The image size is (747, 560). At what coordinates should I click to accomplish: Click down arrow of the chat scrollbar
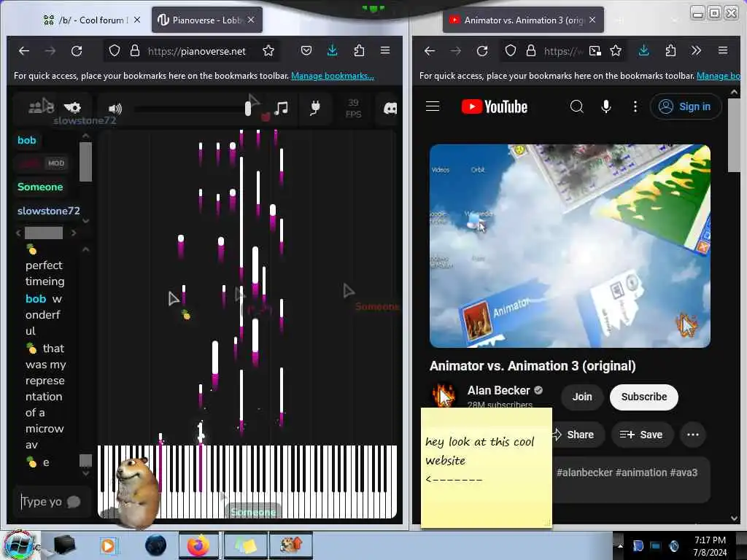(x=86, y=473)
